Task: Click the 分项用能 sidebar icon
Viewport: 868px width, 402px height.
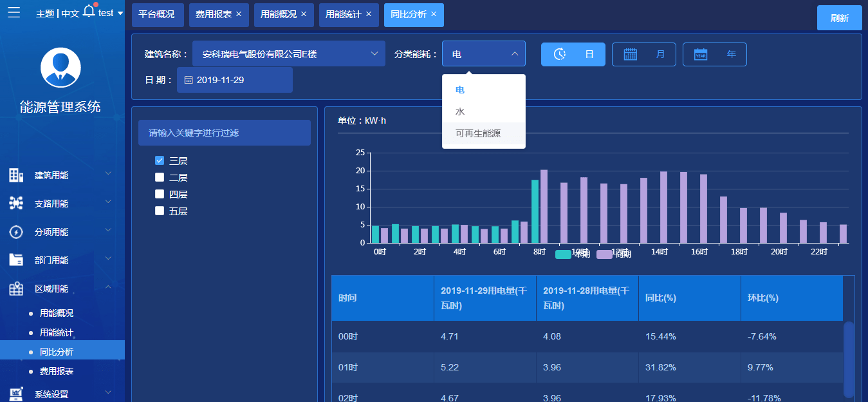Action: click(x=16, y=232)
